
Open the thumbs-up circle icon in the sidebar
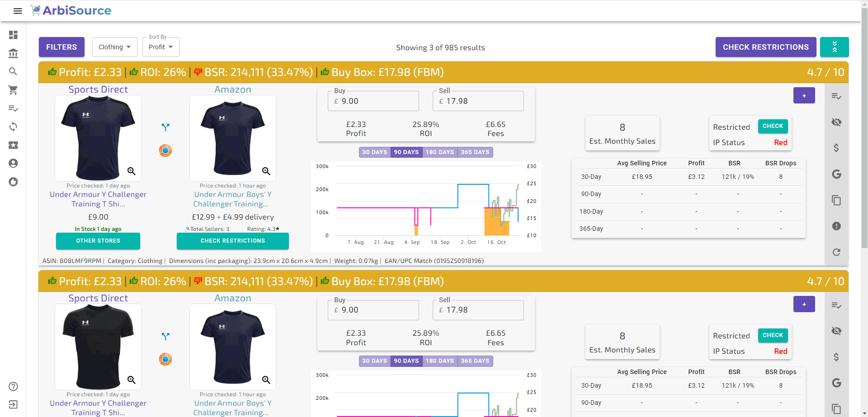coord(13,182)
